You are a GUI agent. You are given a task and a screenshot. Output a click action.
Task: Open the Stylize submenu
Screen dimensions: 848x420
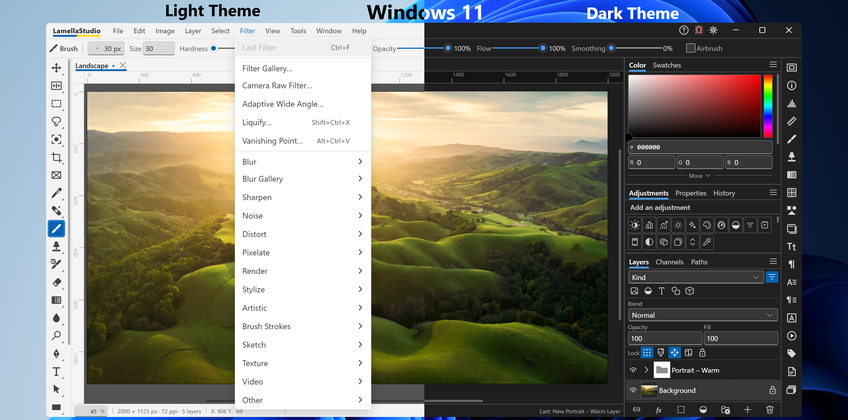coord(303,289)
